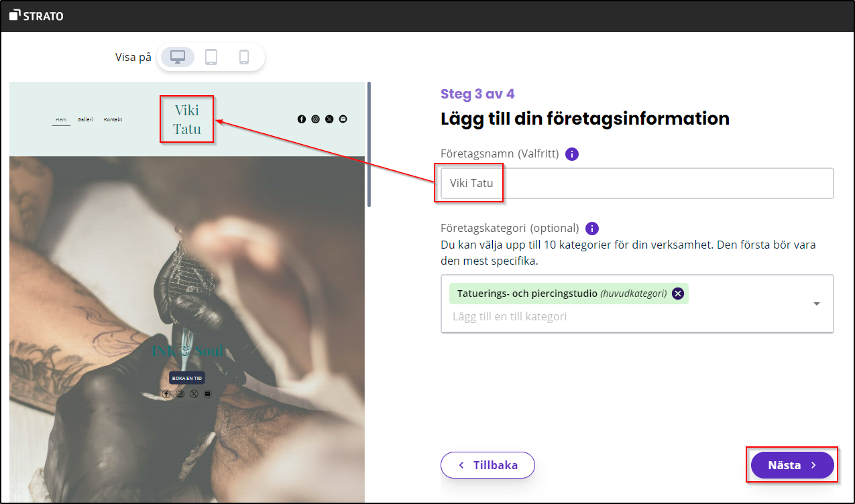Open the Kontakt tab in preview

click(x=113, y=120)
